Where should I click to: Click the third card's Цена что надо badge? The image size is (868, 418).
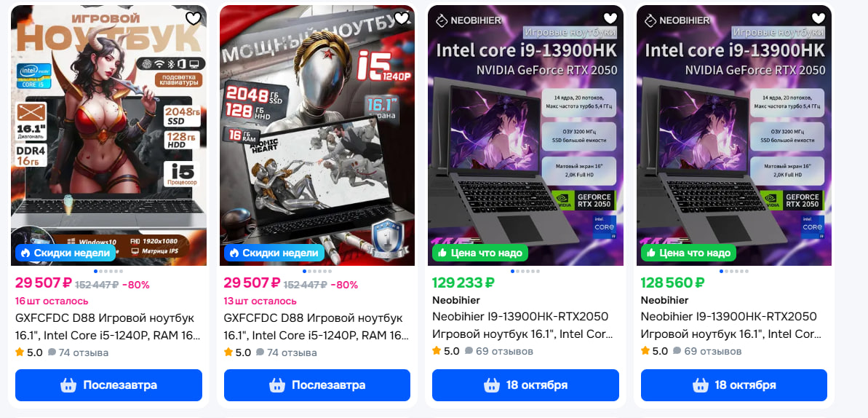point(480,253)
